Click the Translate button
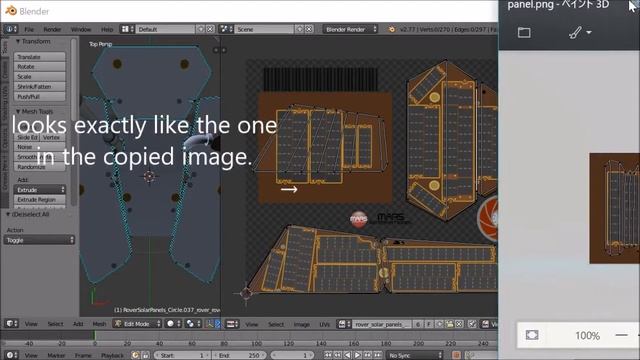The width and height of the screenshot is (640, 360). point(40,57)
